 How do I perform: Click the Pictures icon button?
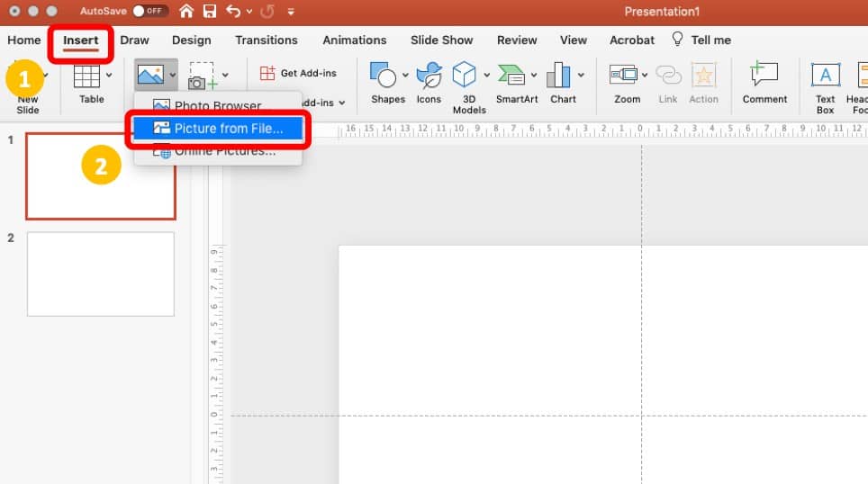tap(150, 75)
